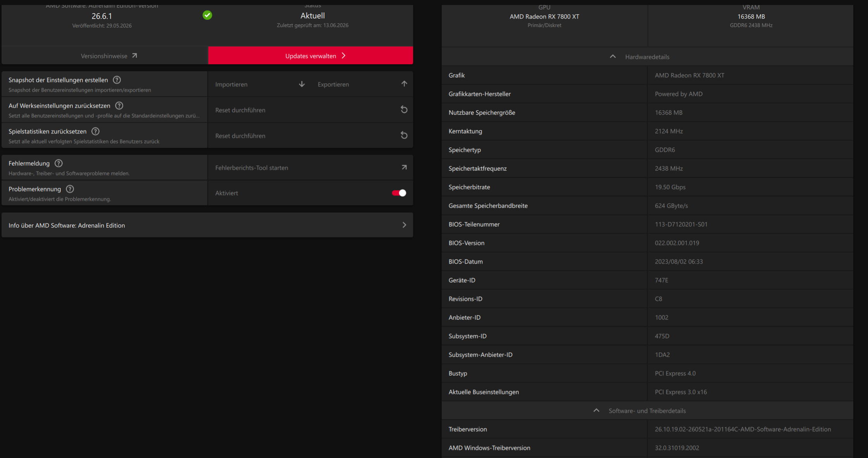This screenshot has height=458, width=868.
Task: Click the import down-arrow icon
Action: point(302,84)
